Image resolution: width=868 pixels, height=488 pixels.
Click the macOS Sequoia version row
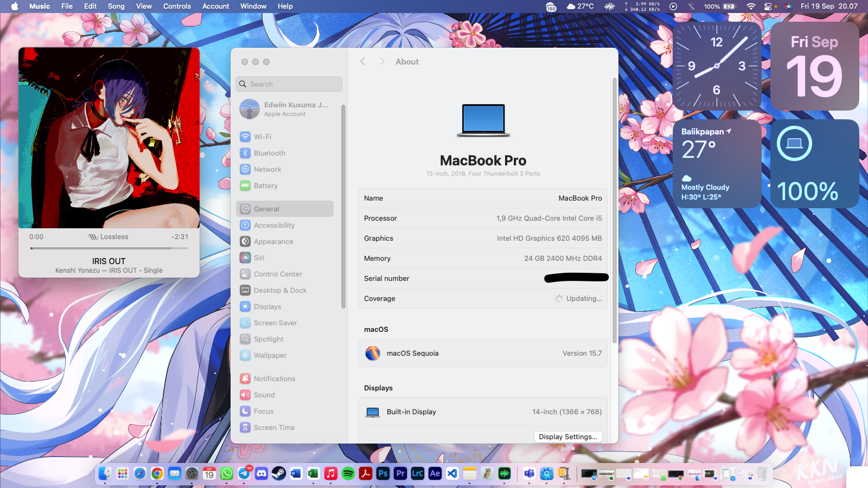pos(483,353)
